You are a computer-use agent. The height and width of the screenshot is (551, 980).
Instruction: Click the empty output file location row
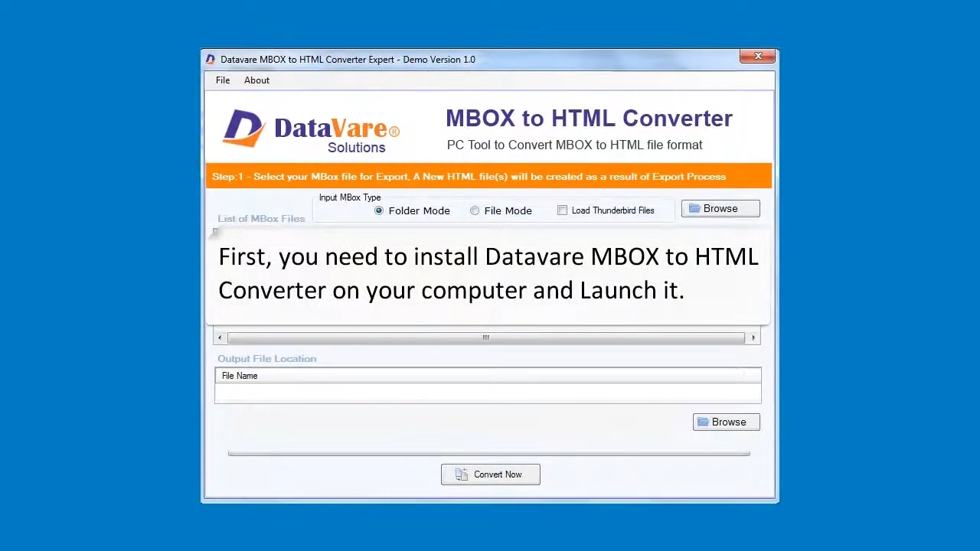[x=488, y=393]
